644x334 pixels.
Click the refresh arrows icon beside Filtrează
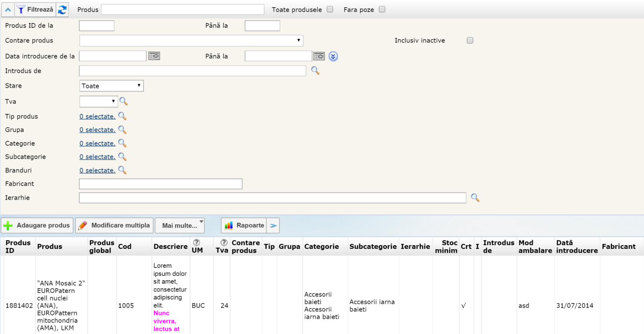(62, 10)
